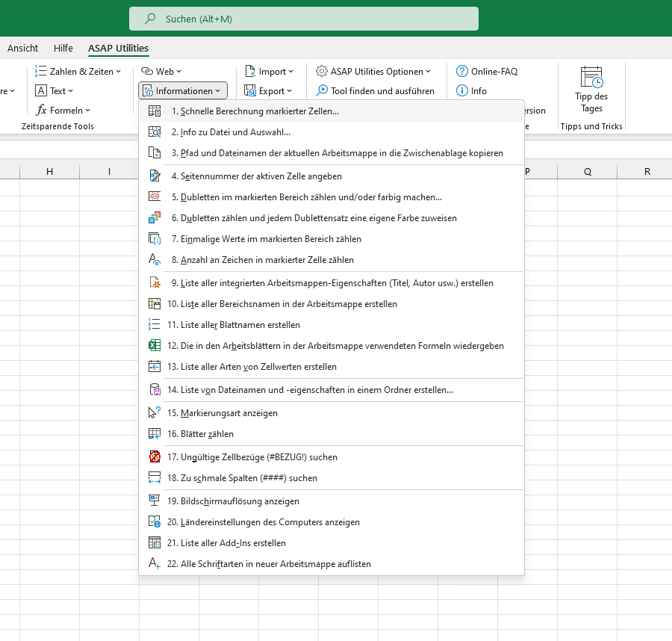Image resolution: width=672 pixels, height=641 pixels.
Task: Choose 16. Blätter zählen
Action: (332, 434)
